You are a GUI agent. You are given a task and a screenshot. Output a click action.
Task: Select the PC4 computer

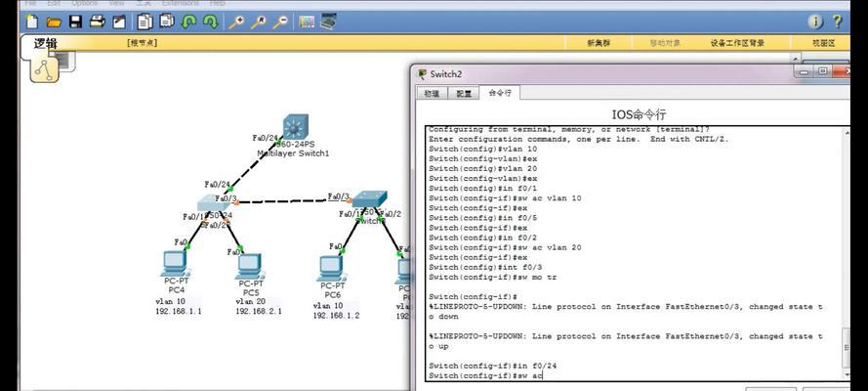coord(175,263)
